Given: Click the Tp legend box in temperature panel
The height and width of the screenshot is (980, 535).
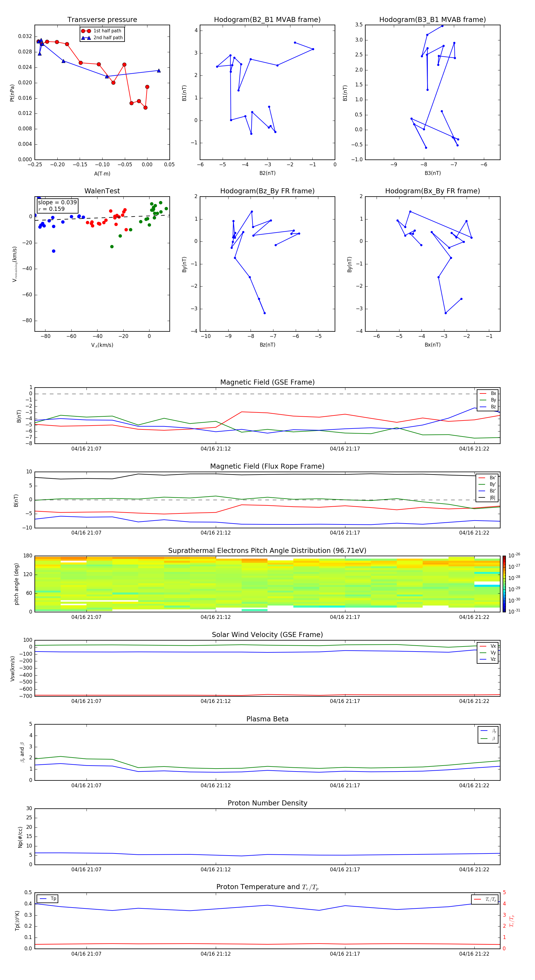Looking at the screenshot, I should (48, 899).
